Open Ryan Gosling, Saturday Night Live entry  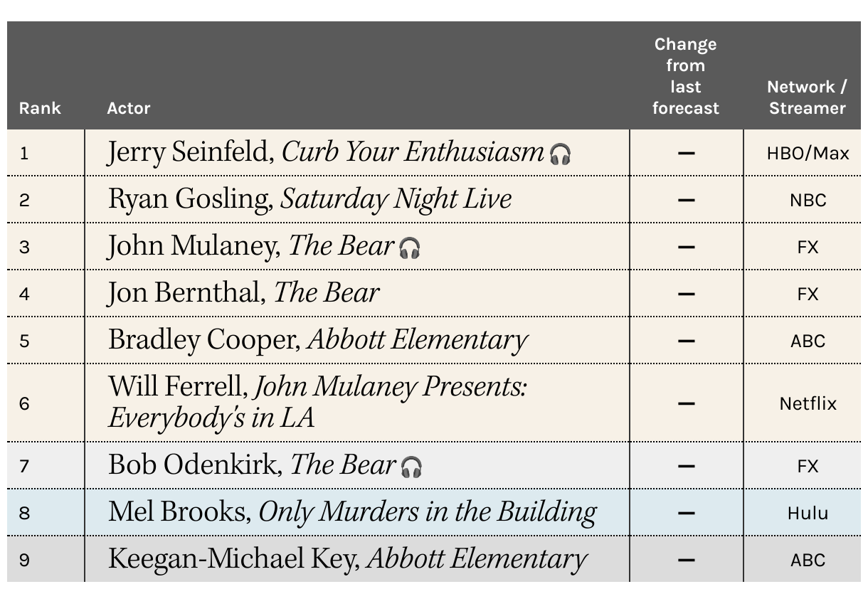(309, 199)
